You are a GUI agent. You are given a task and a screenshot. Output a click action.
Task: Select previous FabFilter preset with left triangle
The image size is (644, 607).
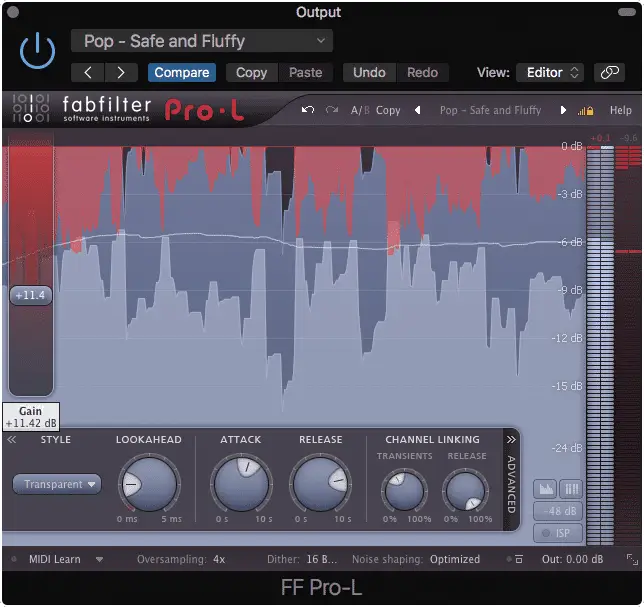pos(418,110)
